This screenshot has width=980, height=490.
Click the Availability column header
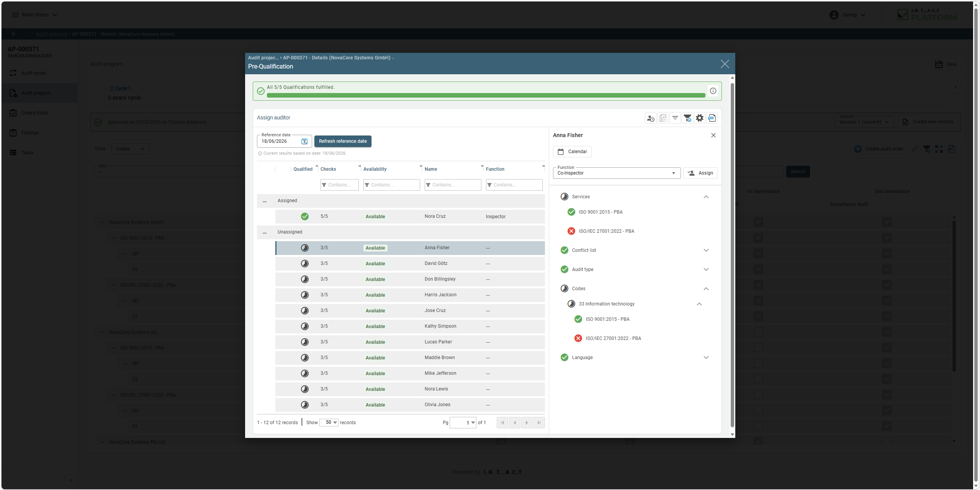375,169
